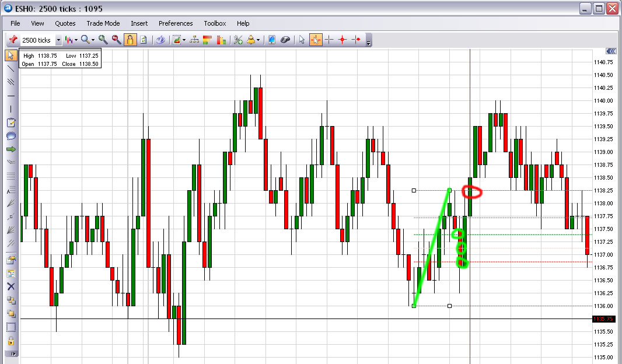622x364 pixels.
Task: Open the Quotes menu
Action: 65,23
